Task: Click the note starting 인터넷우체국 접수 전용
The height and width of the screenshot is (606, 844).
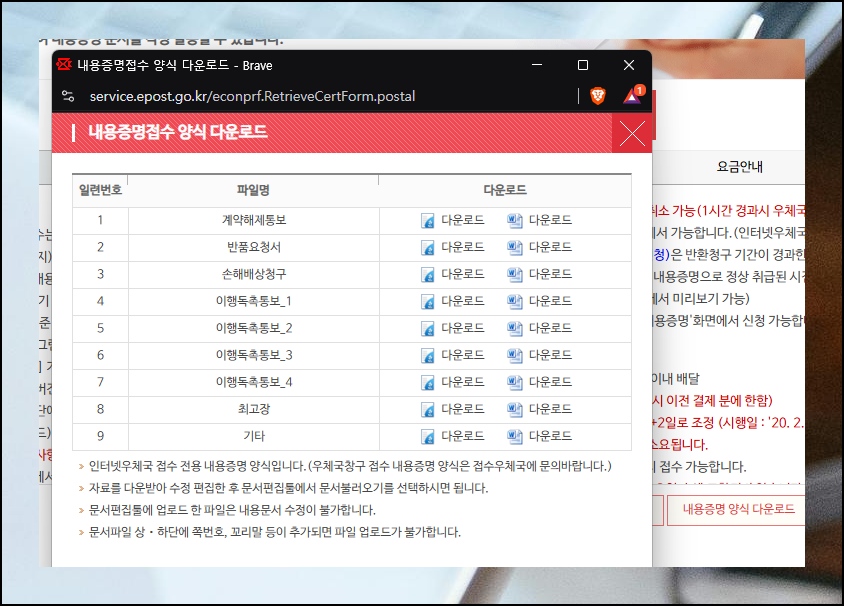Action: 350,466
